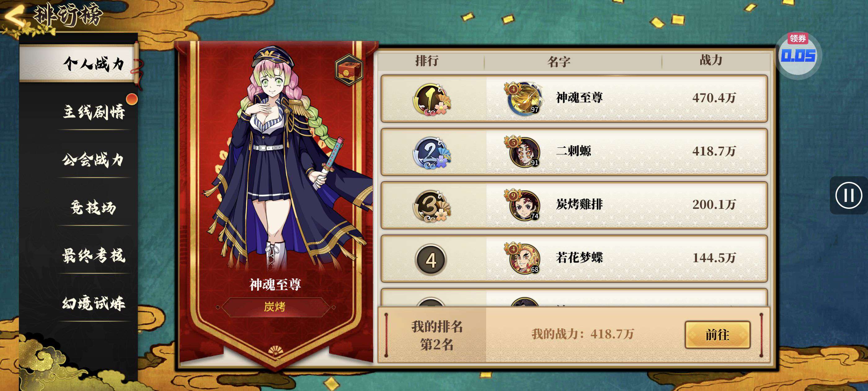Open 神魂至尊's golden avatar in ranking

point(523,98)
